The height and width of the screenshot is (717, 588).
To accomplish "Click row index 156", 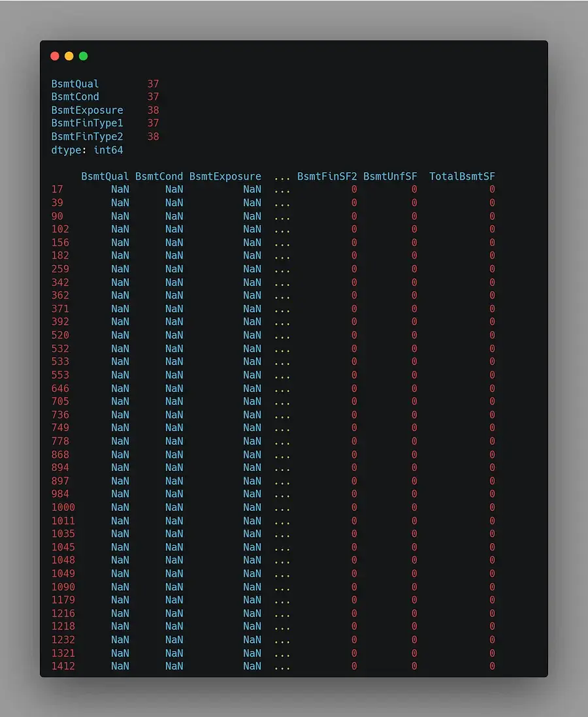I will point(60,242).
